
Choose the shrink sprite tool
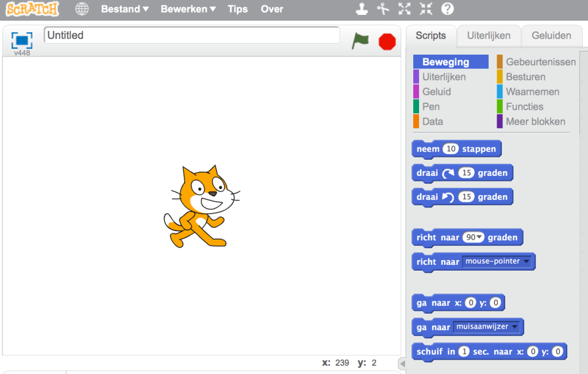pos(426,9)
